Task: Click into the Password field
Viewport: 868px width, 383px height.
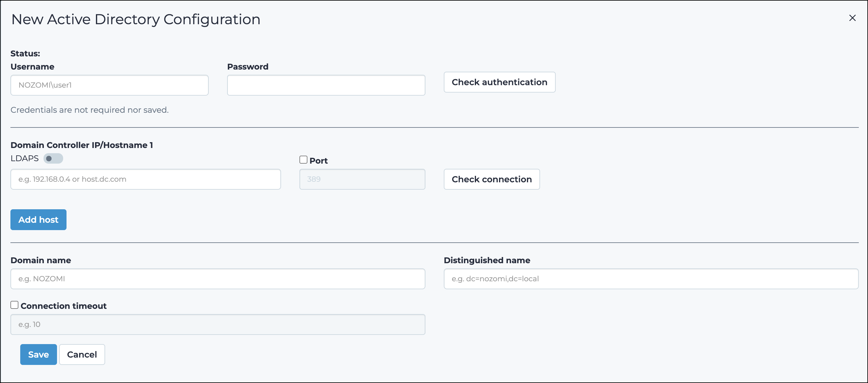Action: (x=326, y=85)
